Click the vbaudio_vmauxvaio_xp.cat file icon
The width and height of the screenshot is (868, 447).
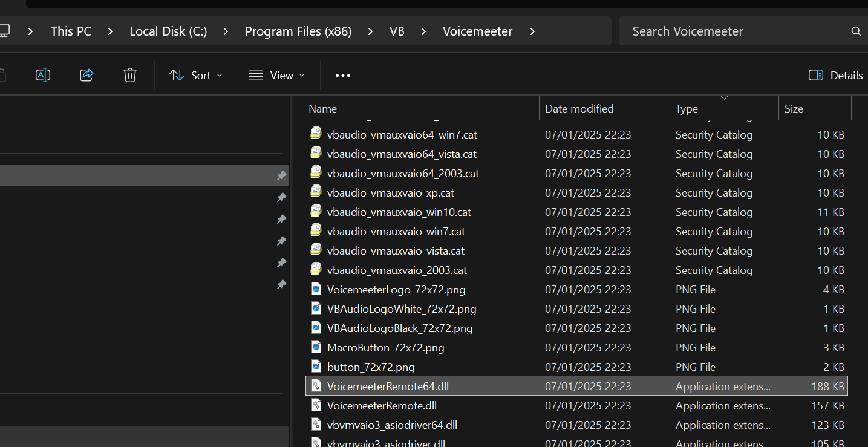click(316, 192)
